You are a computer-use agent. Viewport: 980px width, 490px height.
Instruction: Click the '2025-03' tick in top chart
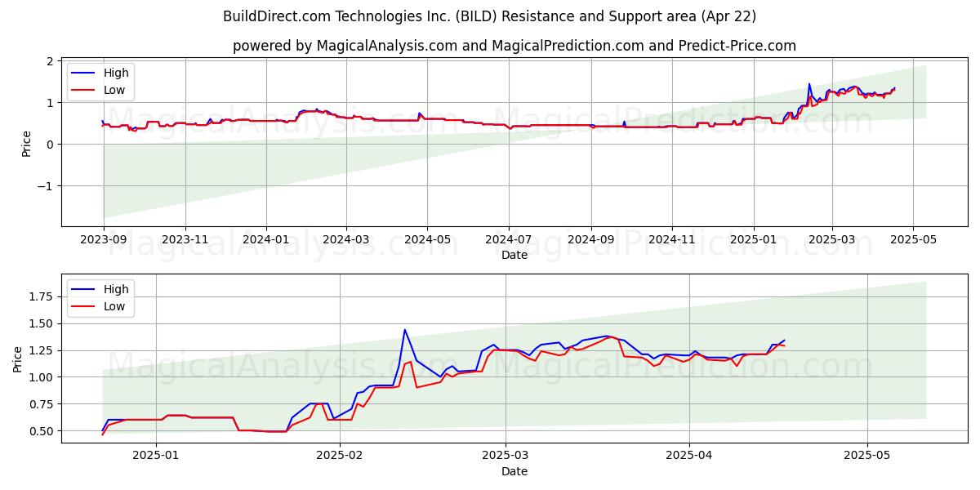(832, 240)
